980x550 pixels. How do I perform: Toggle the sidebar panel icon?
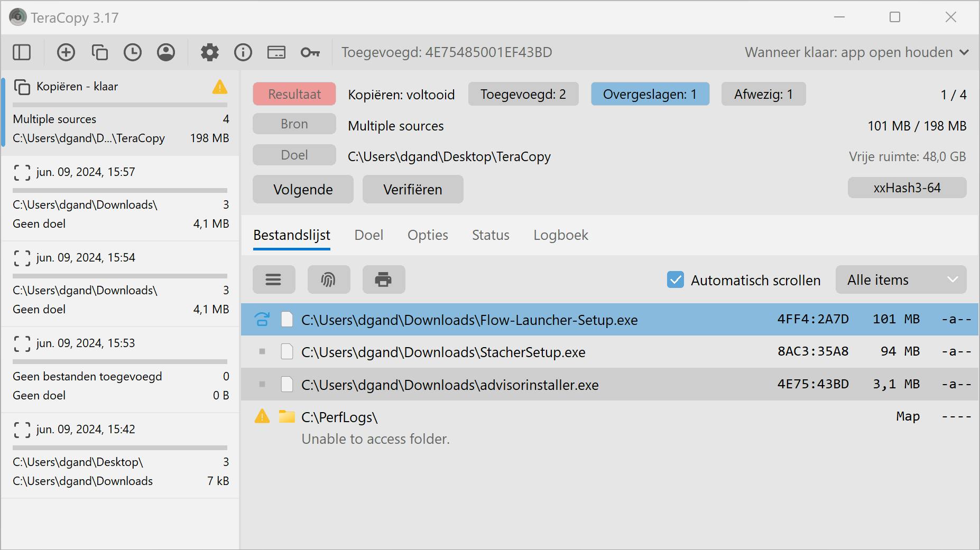tap(22, 52)
